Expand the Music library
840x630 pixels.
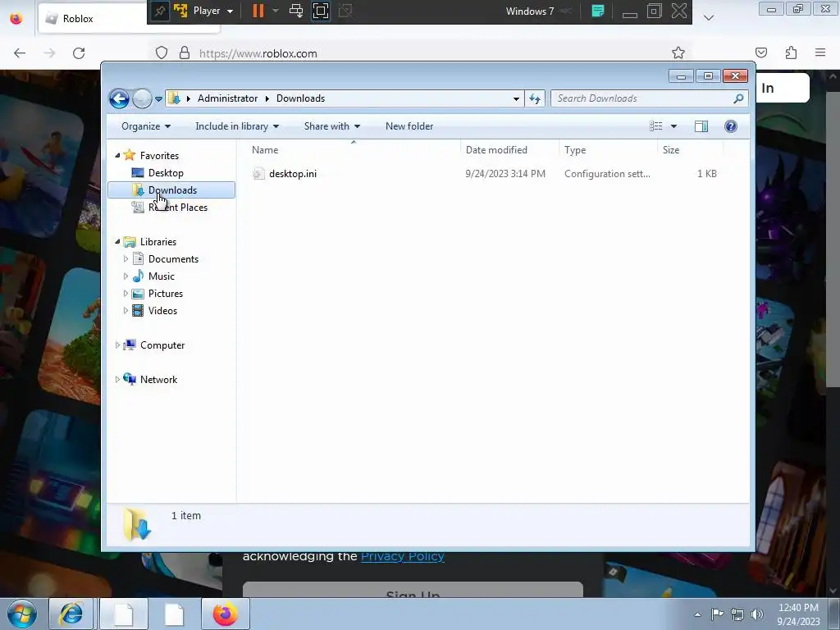coord(126,276)
